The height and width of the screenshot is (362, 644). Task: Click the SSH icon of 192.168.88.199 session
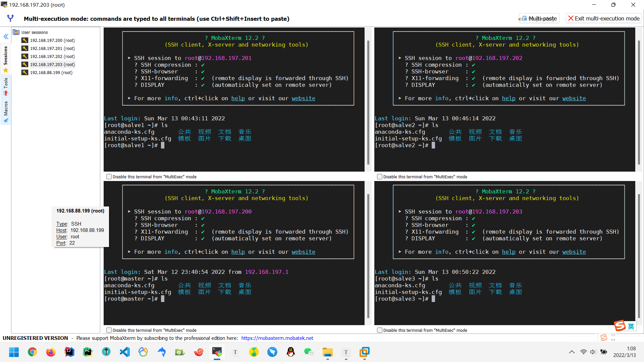pos(25,72)
